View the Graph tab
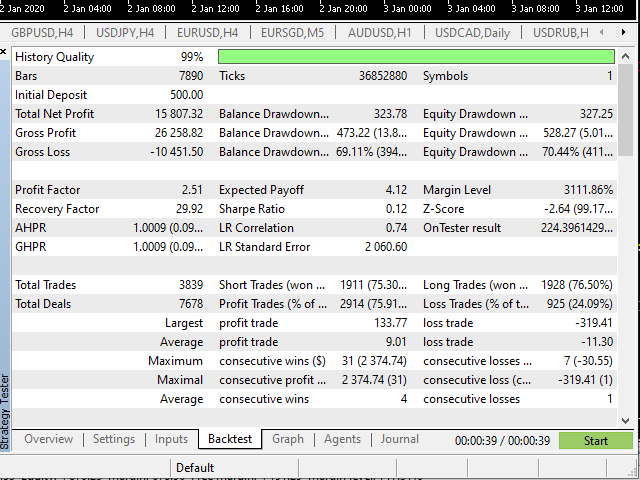 (287, 439)
